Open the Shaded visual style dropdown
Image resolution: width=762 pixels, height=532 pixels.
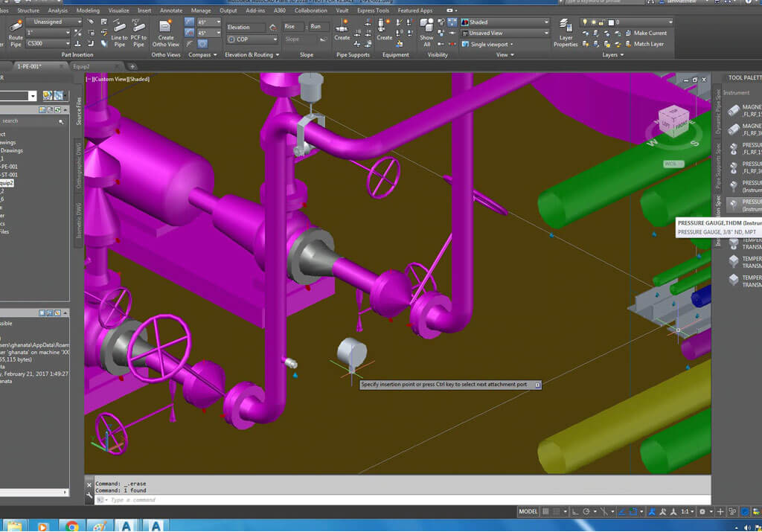click(505, 22)
